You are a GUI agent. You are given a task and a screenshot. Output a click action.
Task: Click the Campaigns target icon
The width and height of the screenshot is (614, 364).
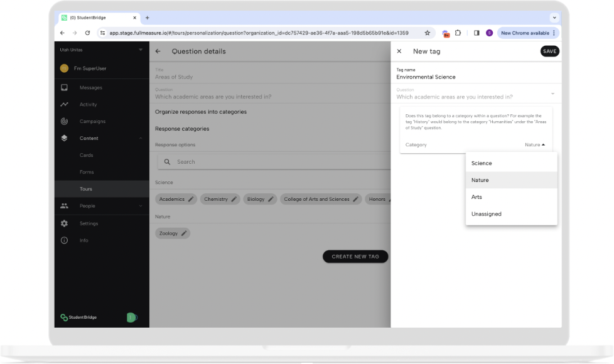click(x=64, y=121)
